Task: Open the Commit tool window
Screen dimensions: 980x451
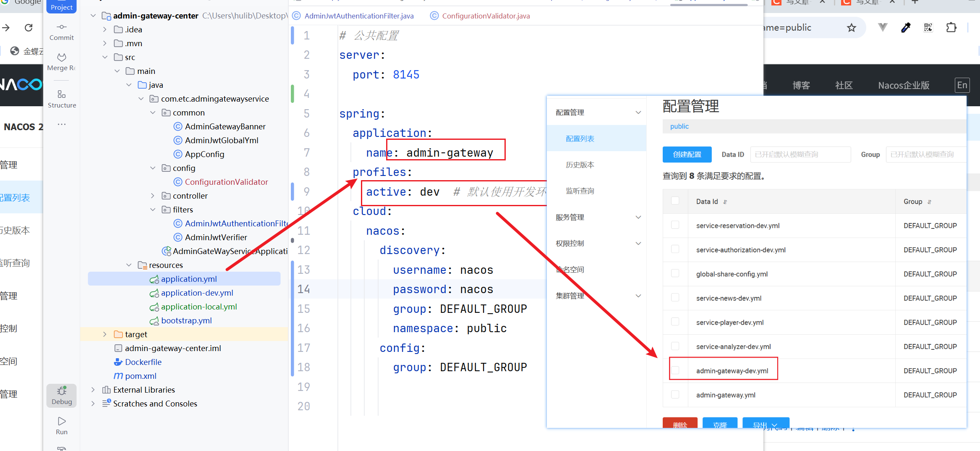Action: [61, 32]
